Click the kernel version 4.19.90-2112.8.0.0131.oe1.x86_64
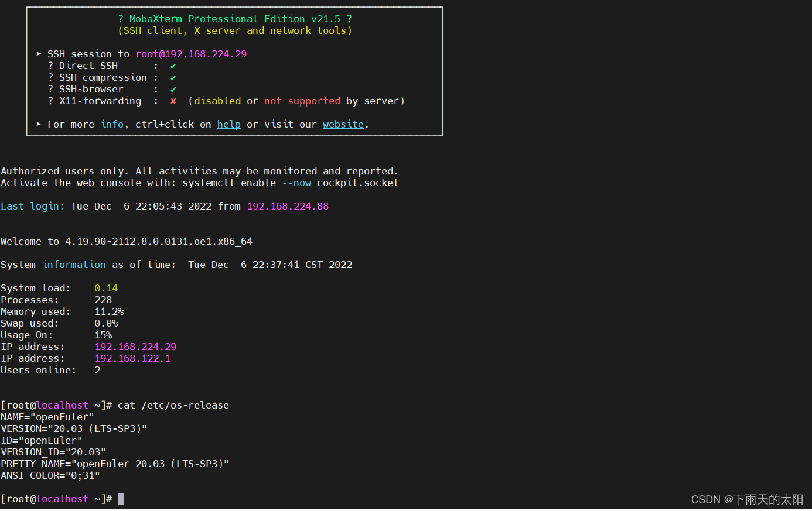The height and width of the screenshot is (511, 812). [x=159, y=241]
